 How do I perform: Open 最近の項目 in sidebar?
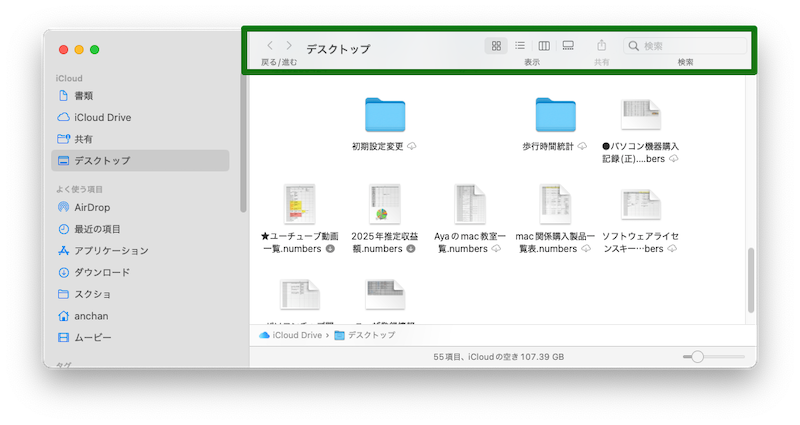coord(140,229)
